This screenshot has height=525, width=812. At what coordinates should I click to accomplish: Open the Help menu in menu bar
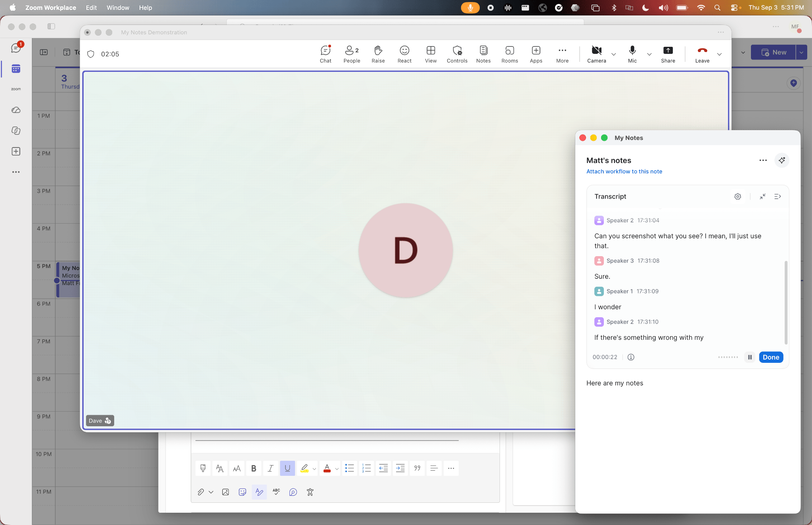pos(146,8)
